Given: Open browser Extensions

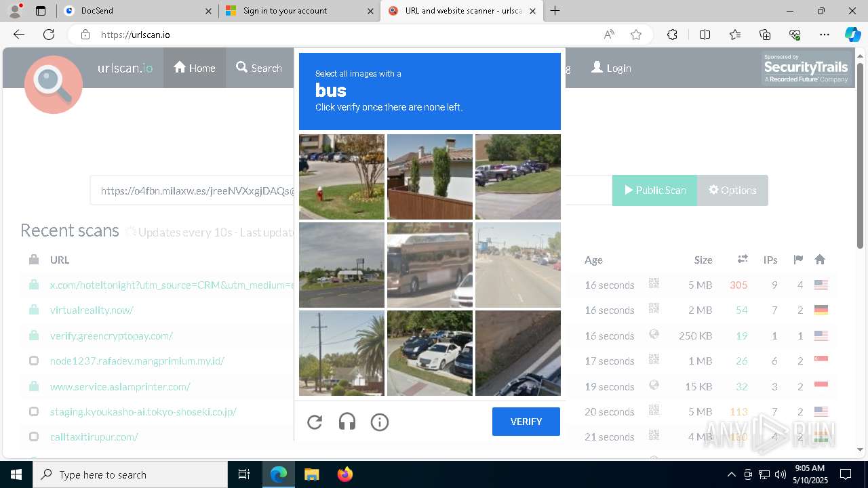Looking at the screenshot, I should coord(672,35).
